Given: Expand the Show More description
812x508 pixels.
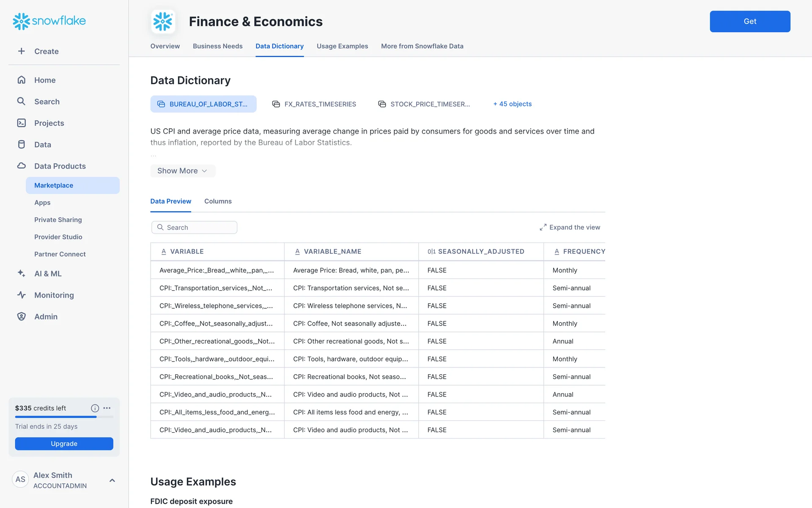Looking at the screenshot, I should pos(182,171).
